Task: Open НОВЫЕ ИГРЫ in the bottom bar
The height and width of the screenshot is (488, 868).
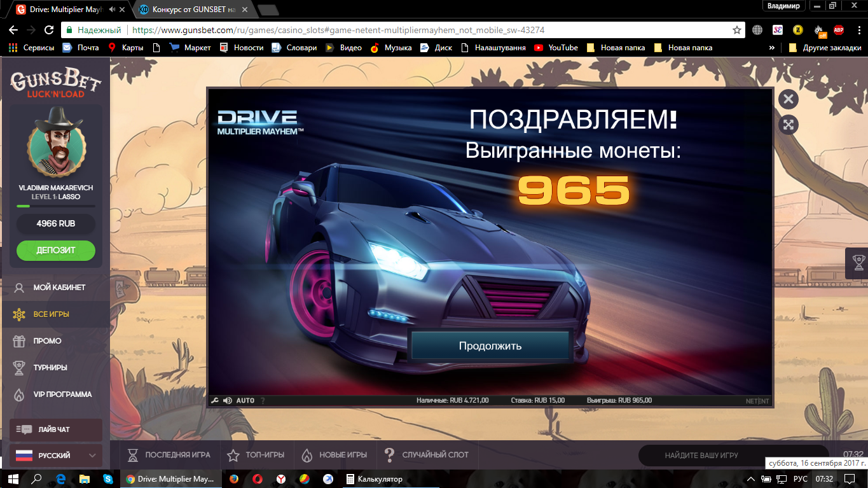Action: click(334, 455)
